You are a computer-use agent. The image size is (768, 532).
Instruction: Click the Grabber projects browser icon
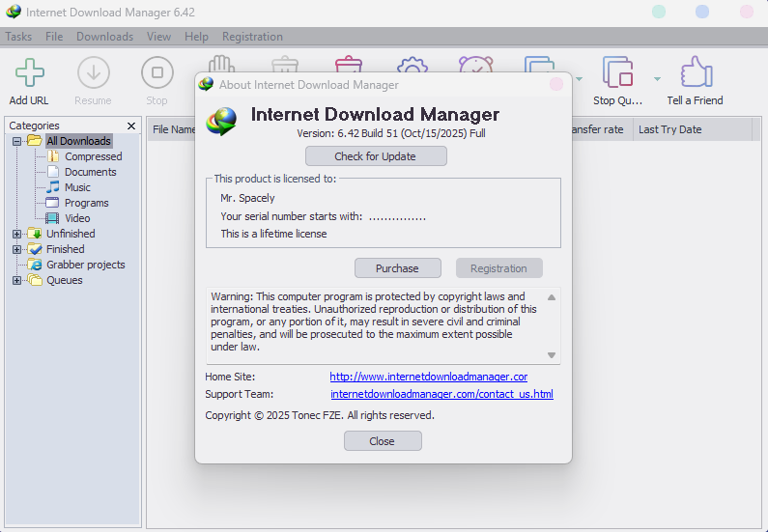[x=35, y=265]
